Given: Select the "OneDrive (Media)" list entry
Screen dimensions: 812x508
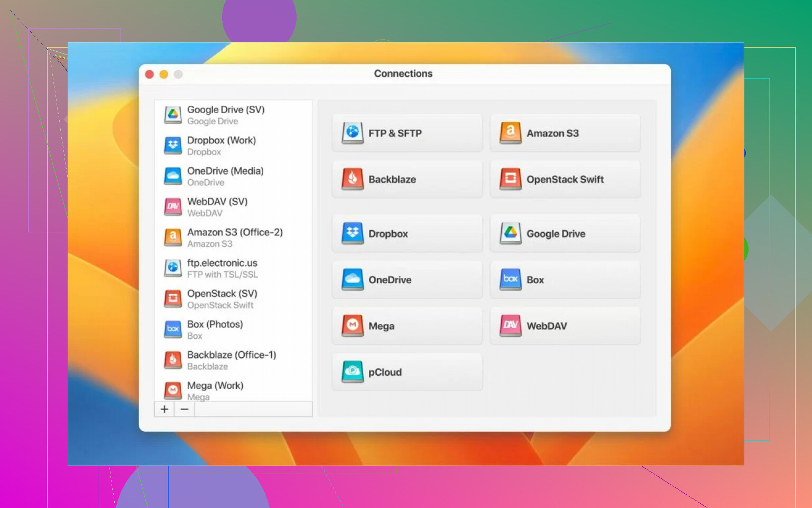Looking at the screenshot, I should tap(233, 176).
